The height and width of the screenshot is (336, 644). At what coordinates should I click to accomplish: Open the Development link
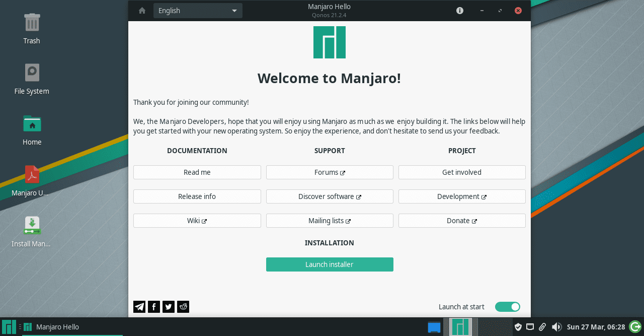click(x=462, y=196)
